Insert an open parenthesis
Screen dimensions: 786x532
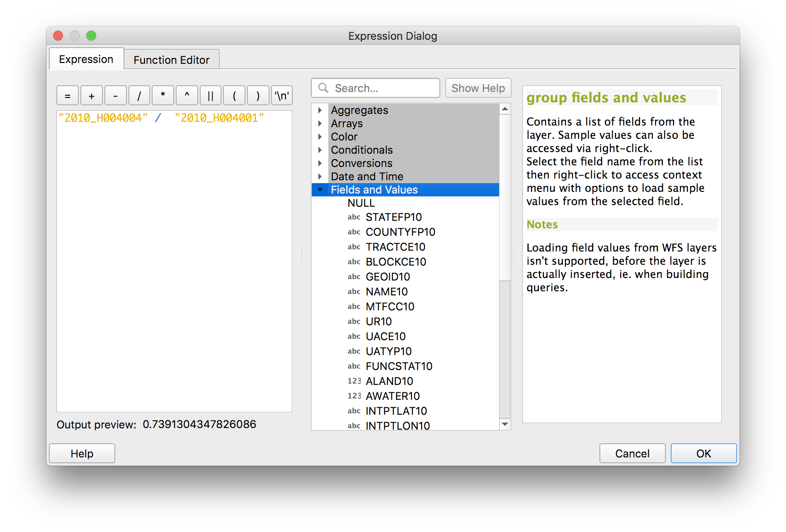234,96
